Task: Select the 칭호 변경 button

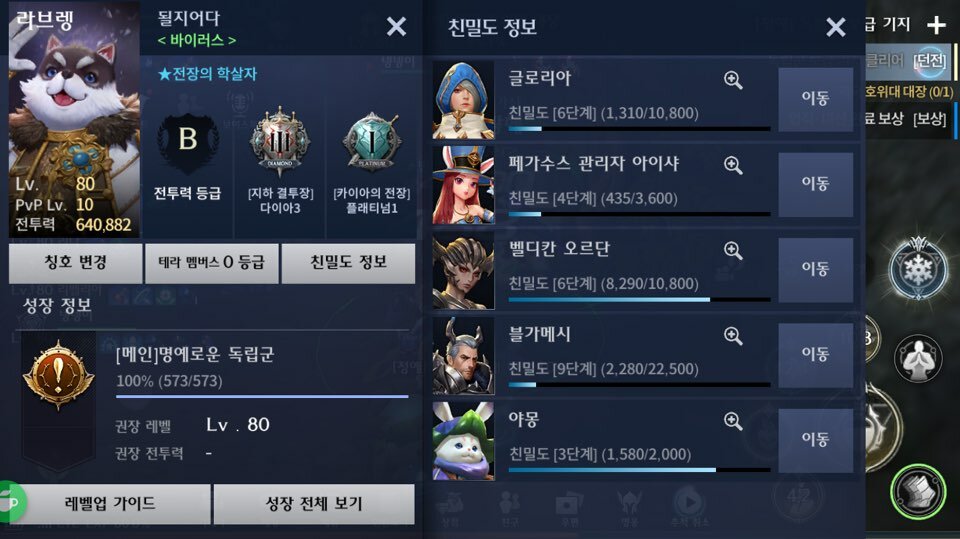Action: [x=75, y=263]
